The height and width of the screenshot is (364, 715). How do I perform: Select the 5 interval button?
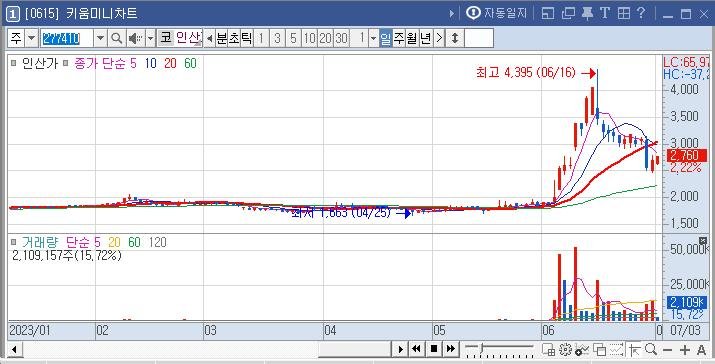coord(293,39)
